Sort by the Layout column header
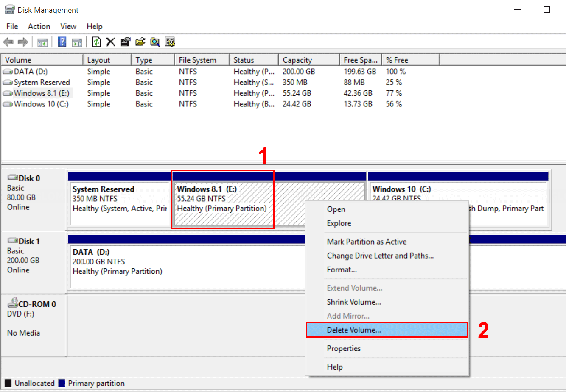566x392 pixels. (107, 60)
